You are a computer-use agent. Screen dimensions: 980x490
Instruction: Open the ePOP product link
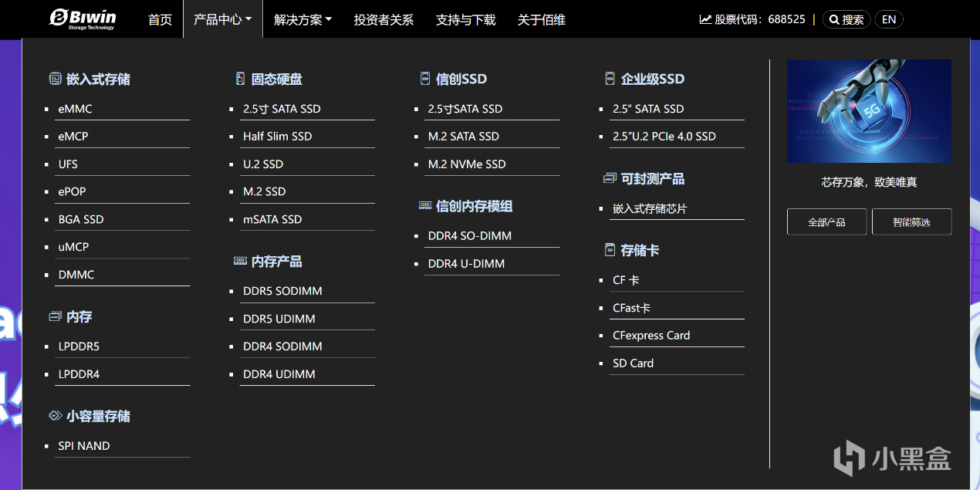pos(73,191)
